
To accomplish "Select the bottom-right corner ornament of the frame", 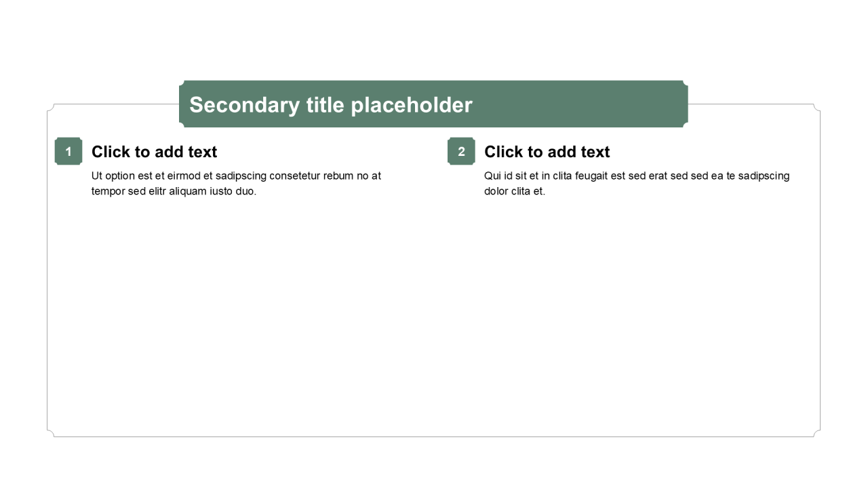I will [816, 433].
